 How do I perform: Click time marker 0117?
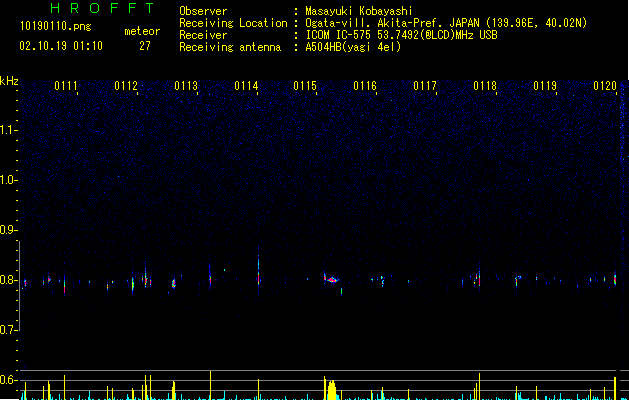pos(425,86)
